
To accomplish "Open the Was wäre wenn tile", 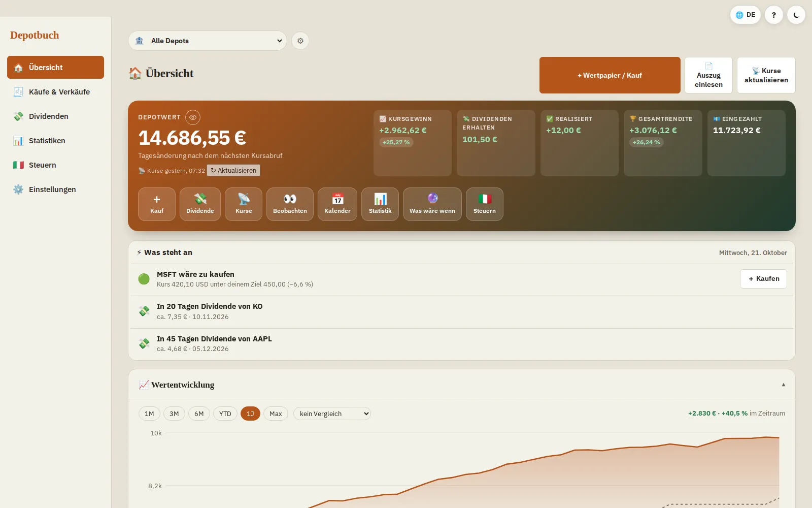I will pos(432,204).
